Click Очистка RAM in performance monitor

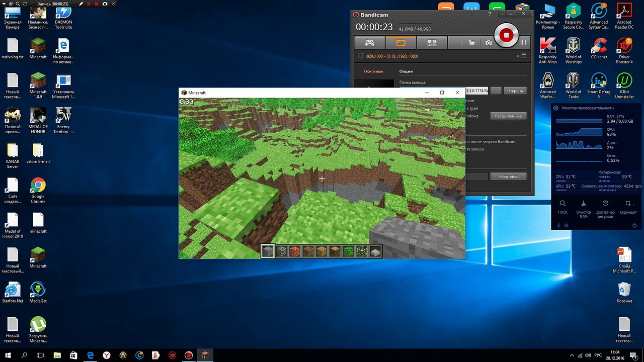click(584, 209)
